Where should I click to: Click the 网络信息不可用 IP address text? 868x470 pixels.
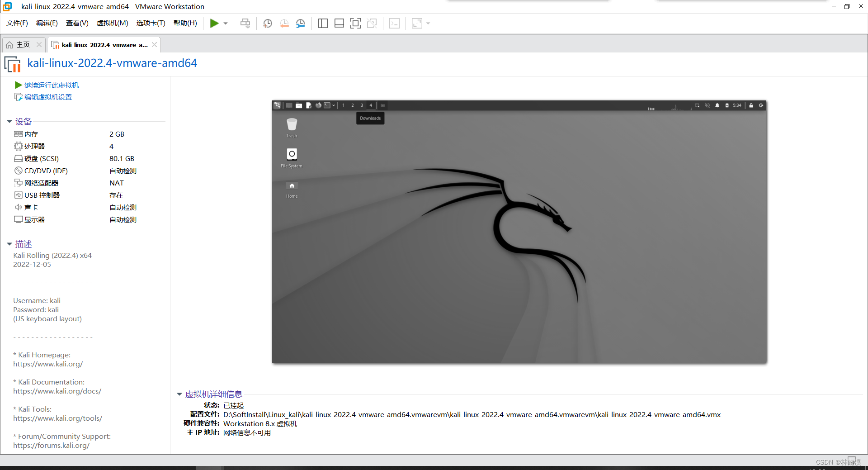click(247, 432)
